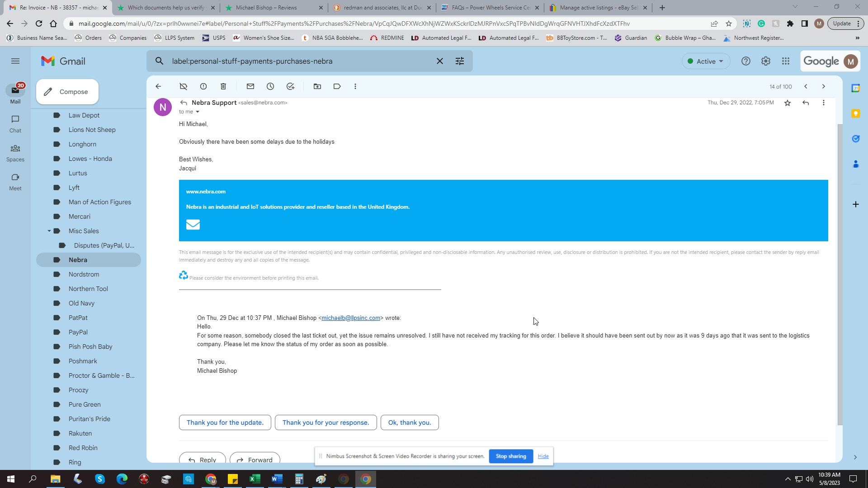Click the Snooze clock icon
Viewport: 868px width, 488px height.
(270, 86)
